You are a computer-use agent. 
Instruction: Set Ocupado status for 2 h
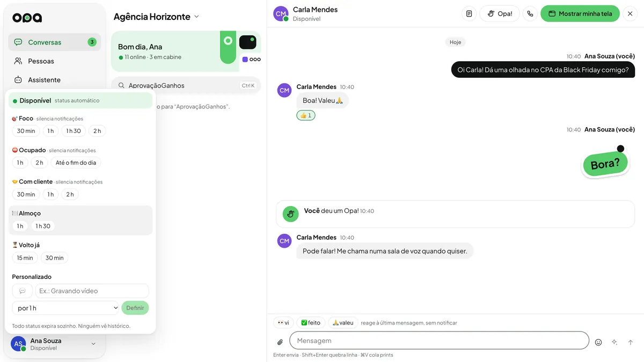(x=39, y=162)
